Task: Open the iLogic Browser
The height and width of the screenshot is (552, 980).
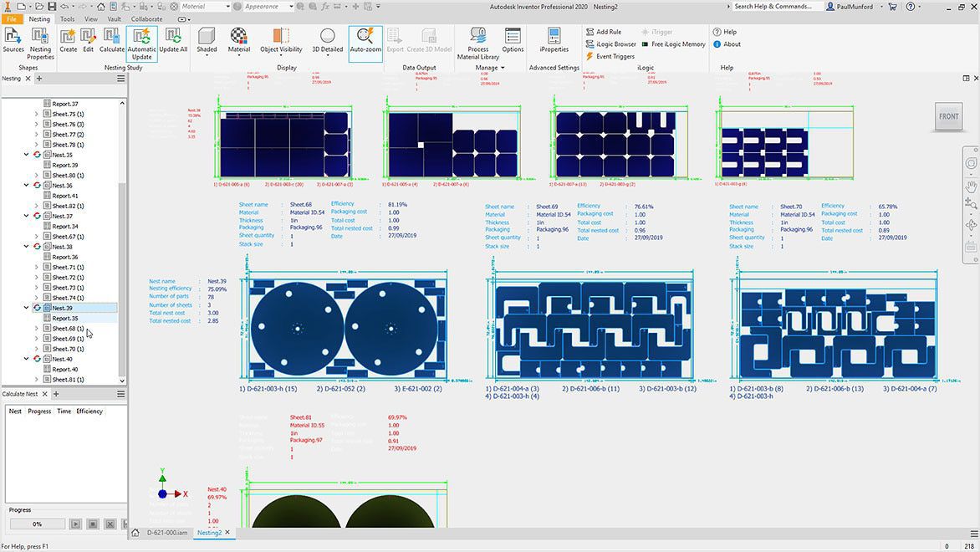Action: point(611,44)
